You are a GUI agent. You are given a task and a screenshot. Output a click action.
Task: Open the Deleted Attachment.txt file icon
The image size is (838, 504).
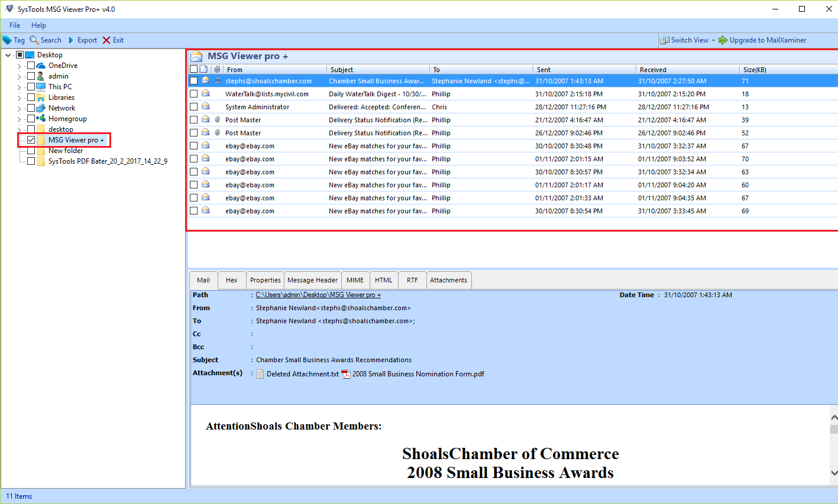point(260,374)
